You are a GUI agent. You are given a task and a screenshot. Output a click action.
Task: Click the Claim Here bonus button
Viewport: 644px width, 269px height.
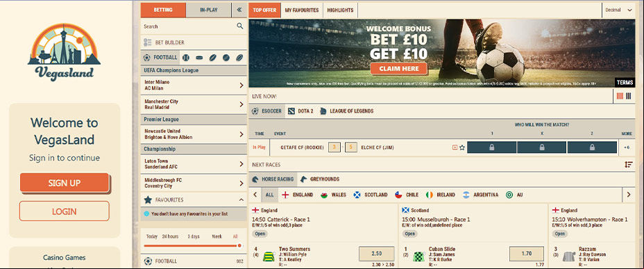pyautogui.click(x=399, y=69)
